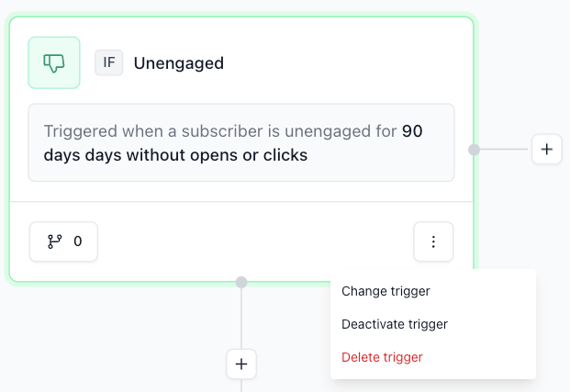Screen dimensions: 570x392
Task: Click the IF badge label
Action: coord(108,63)
